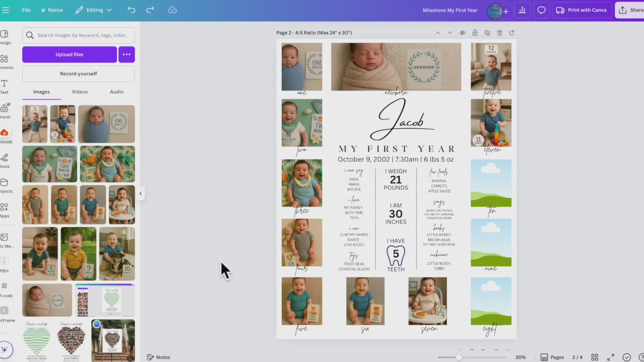Collapse the side panel with the arrow handle
644x362 pixels.
click(140, 194)
